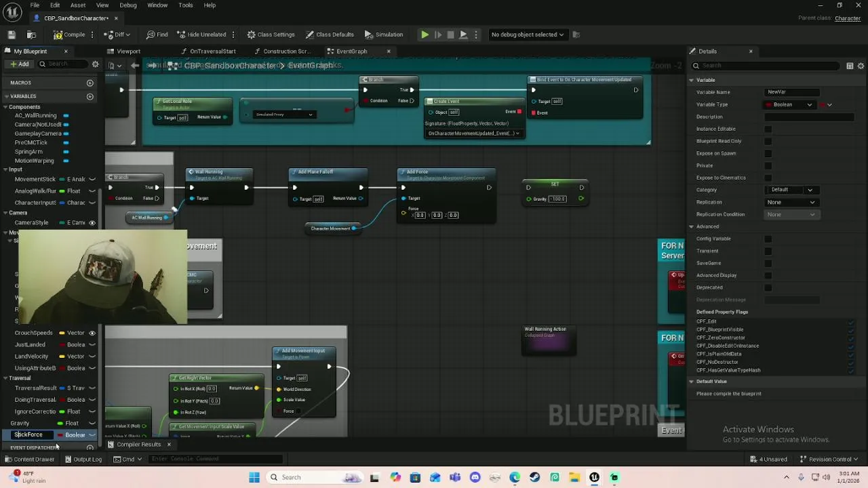This screenshot has height=488, width=868.
Task: Add a new macro with plus icon
Action: click(x=90, y=83)
